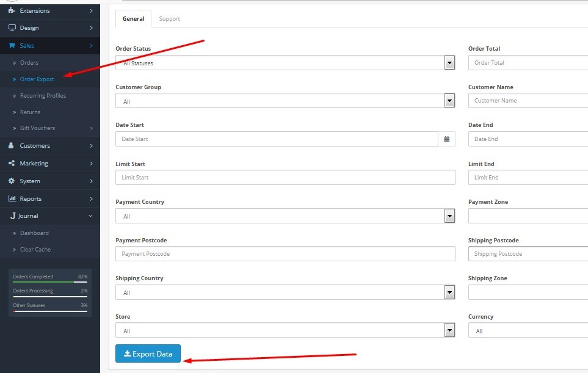Click the Orders Processing progress bar
The width and height of the screenshot is (588, 373).
[x=50, y=297]
